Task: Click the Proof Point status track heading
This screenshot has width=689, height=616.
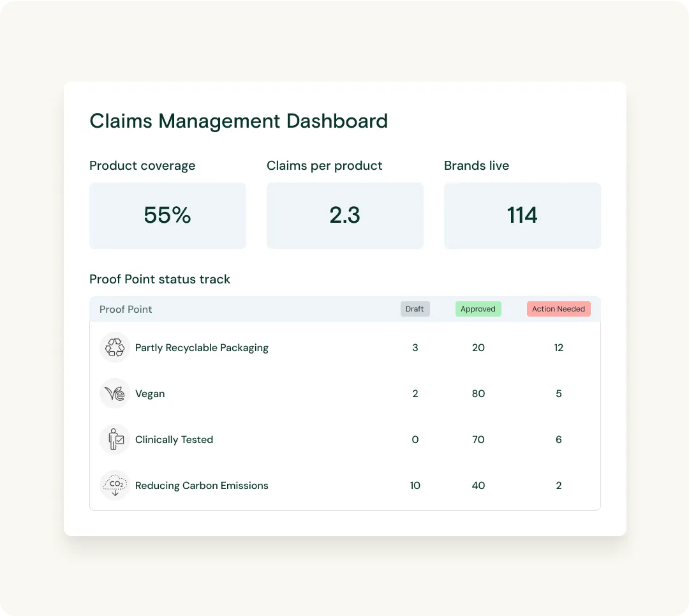Action: pos(159,279)
